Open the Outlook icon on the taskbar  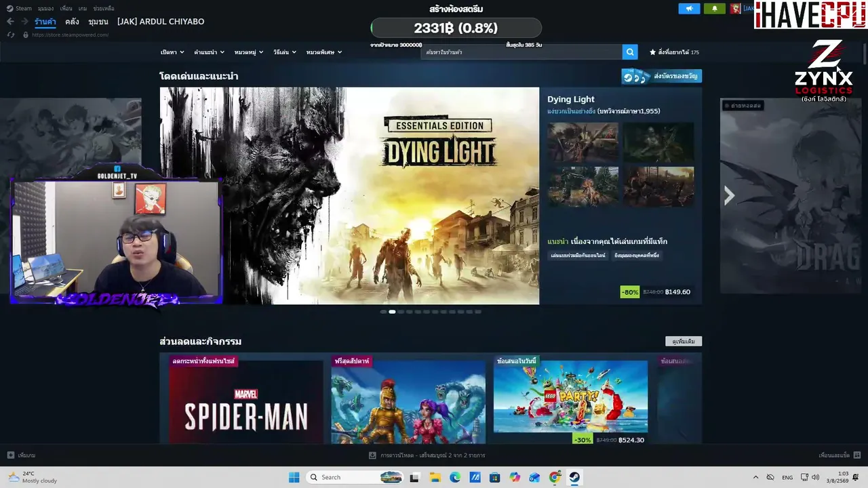click(534, 477)
